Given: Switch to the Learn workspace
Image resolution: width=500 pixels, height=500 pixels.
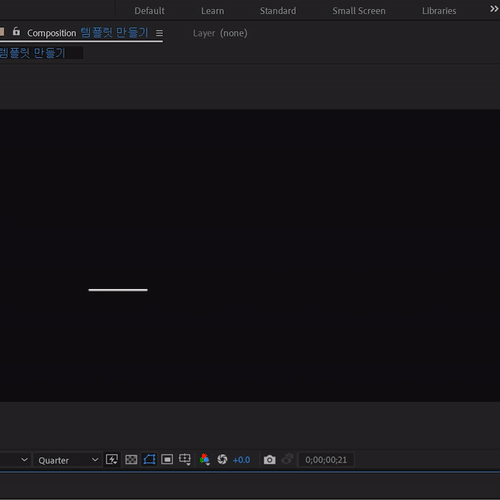Looking at the screenshot, I should [213, 11].
